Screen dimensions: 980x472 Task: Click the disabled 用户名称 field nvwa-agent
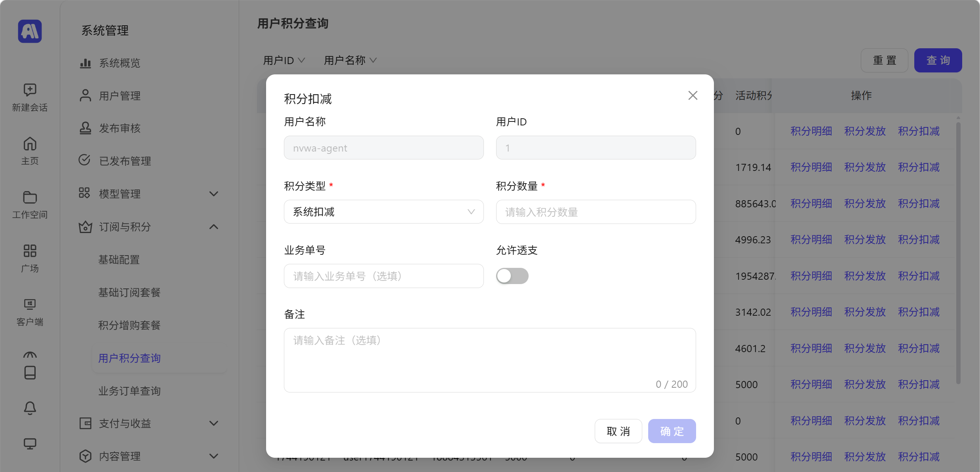[384, 148]
